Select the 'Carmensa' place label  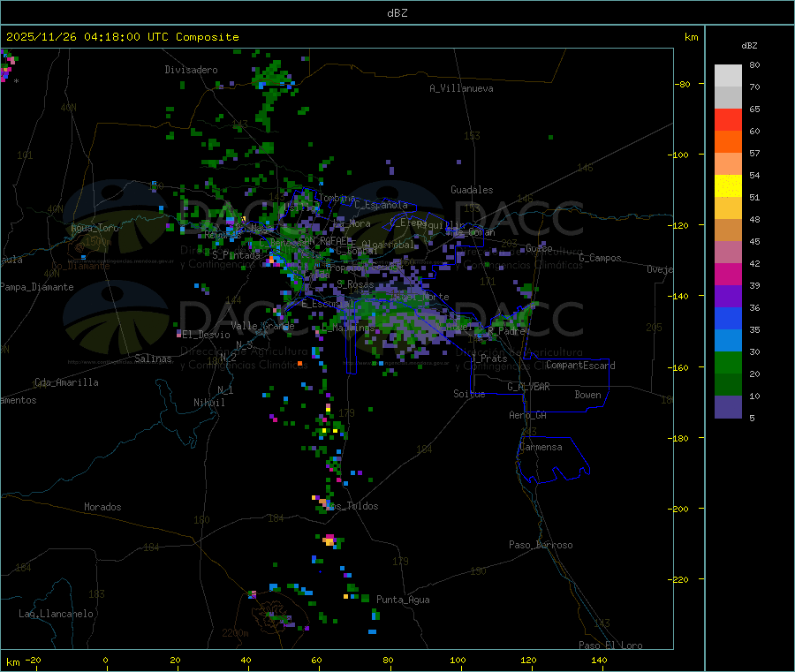pyautogui.click(x=541, y=447)
